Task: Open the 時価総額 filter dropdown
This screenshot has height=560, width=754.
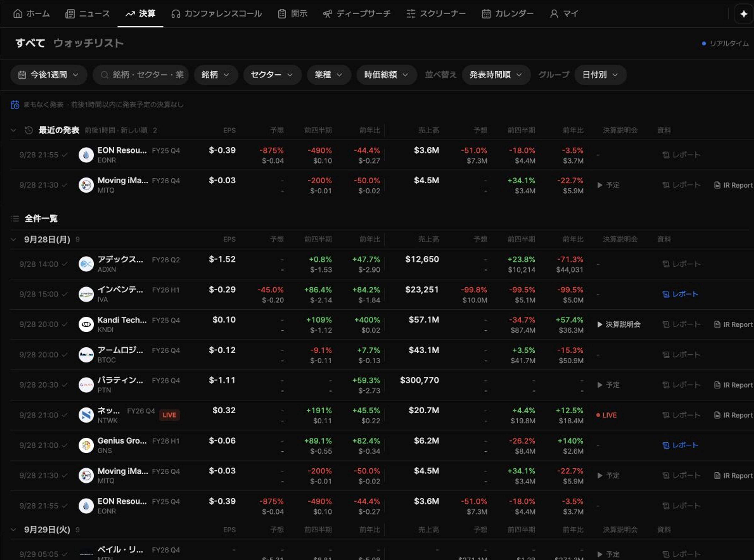Action: [x=387, y=75]
